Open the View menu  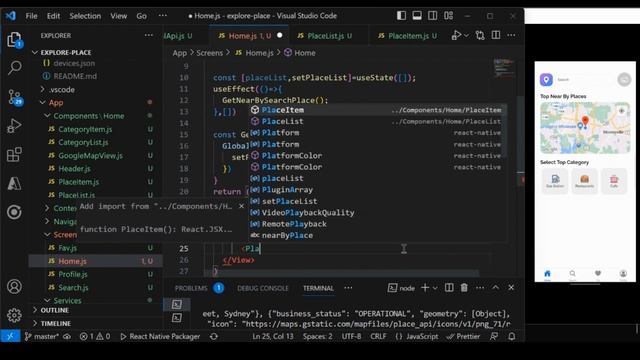pos(118,16)
